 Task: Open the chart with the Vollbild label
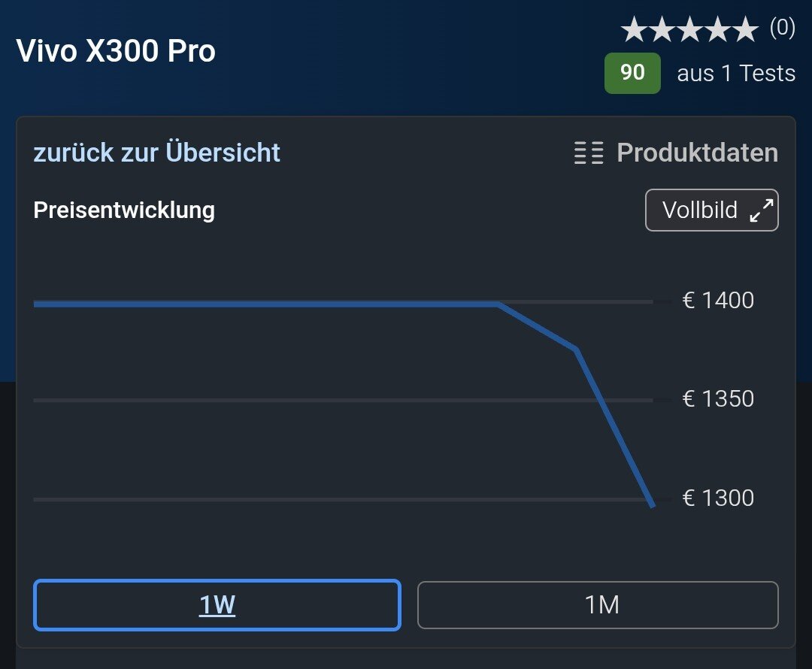700,210
